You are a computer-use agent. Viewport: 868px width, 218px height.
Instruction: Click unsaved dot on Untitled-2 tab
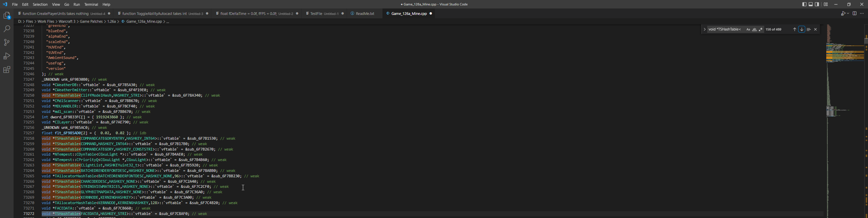tap(297, 14)
